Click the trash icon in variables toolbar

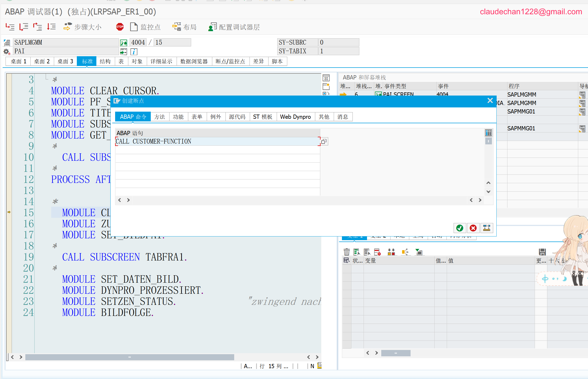[346, 252]
